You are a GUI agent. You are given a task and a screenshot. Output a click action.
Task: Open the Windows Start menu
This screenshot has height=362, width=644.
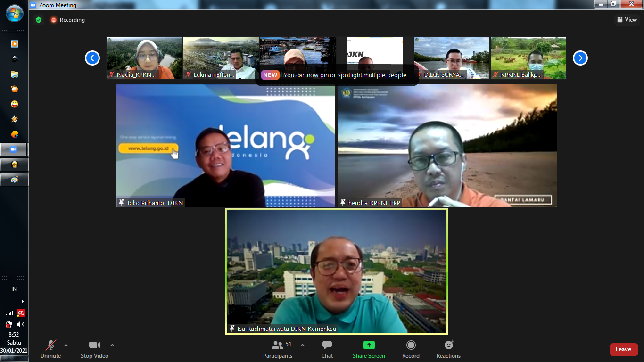14,13
